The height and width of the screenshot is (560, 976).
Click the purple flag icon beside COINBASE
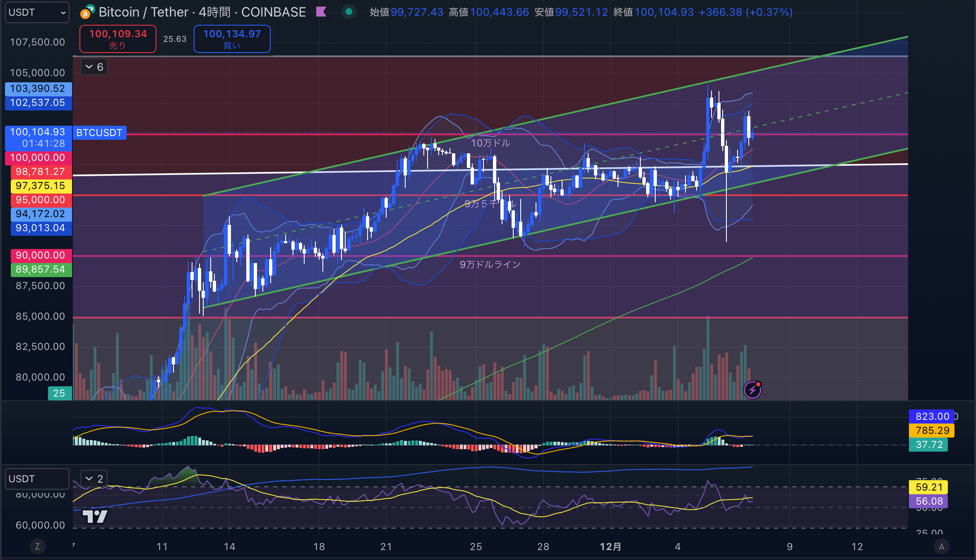point(321,12)
